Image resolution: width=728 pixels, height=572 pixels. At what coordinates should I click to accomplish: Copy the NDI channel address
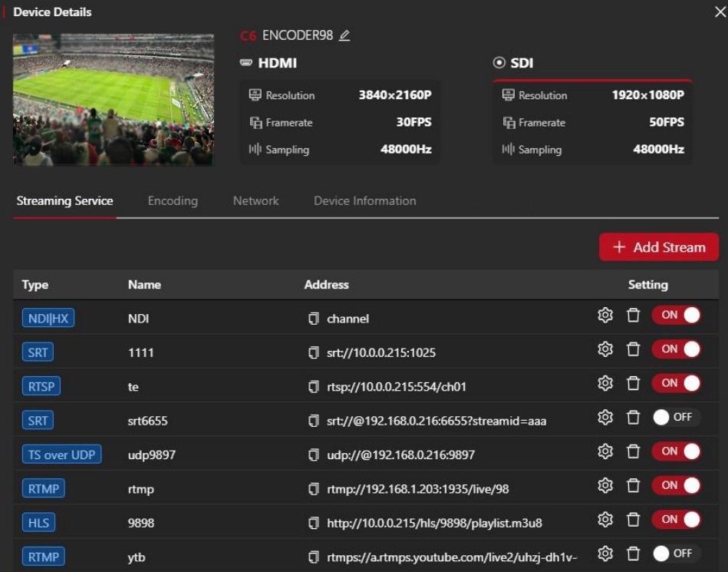[313, 318]
